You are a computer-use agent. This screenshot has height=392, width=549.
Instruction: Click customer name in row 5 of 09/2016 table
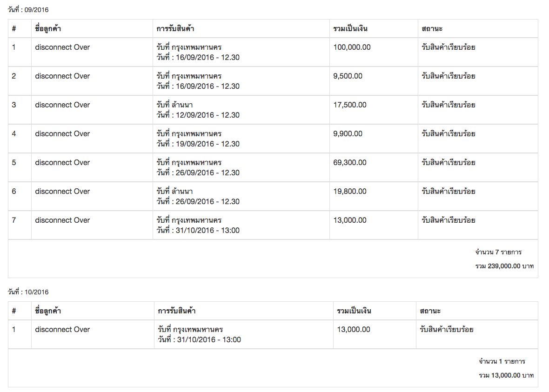62,163
